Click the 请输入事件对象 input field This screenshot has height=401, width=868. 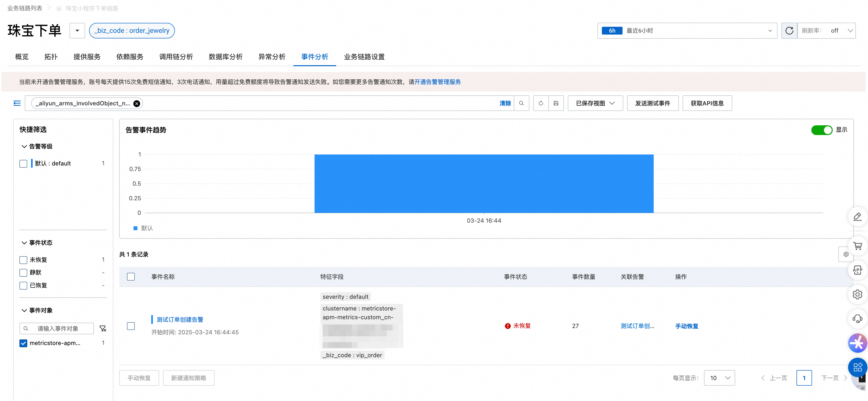tap(57, 328)
